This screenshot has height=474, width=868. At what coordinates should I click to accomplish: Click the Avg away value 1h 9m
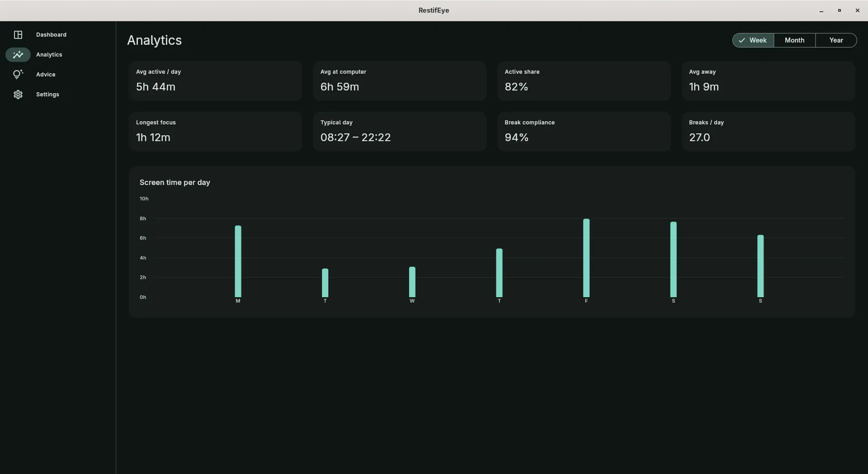pos(704,87)
